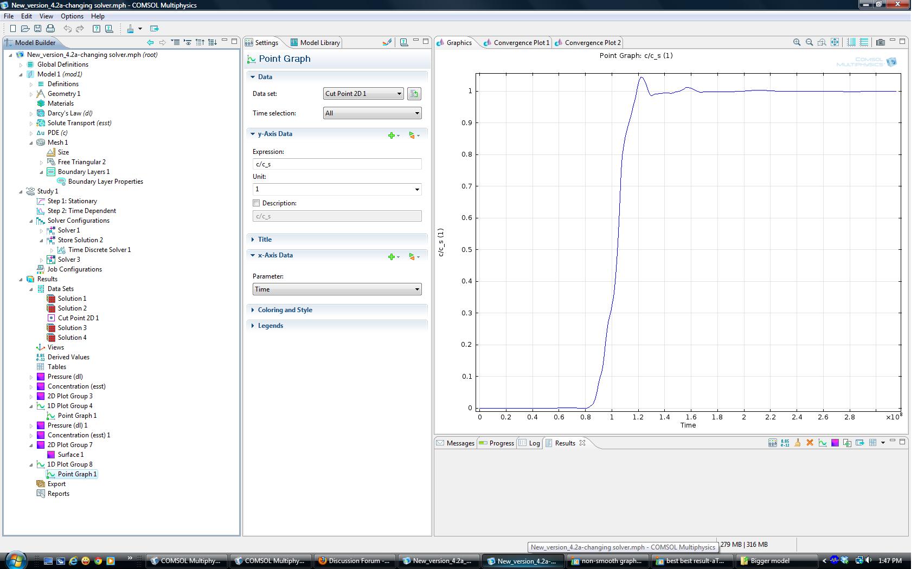Image resolution: width=924 pixels, height=569 pixels.
Task: Click the Move Up icon in Model Builder
Action: pos(200,42)
